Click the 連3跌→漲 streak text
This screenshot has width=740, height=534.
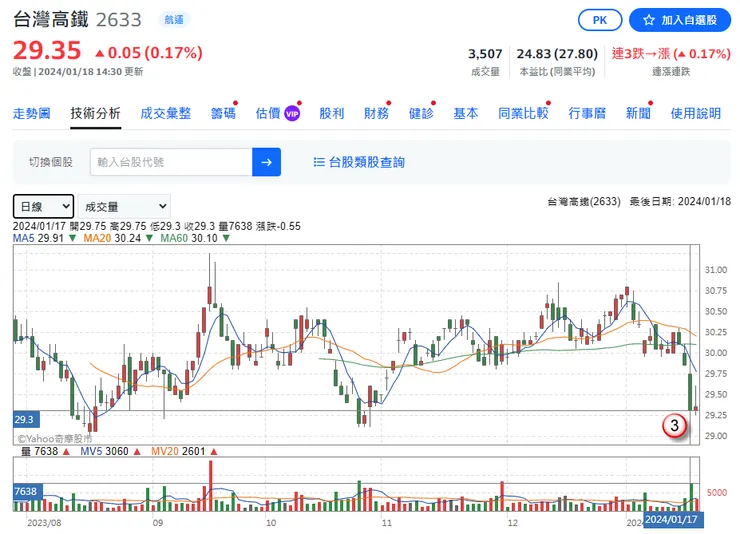coord(640,54)
